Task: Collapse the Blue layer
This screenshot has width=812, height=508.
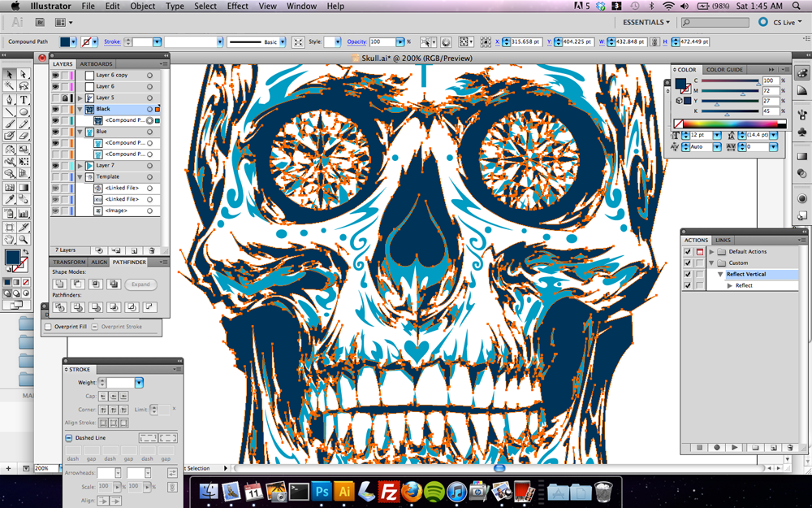Action: point(80,132)
